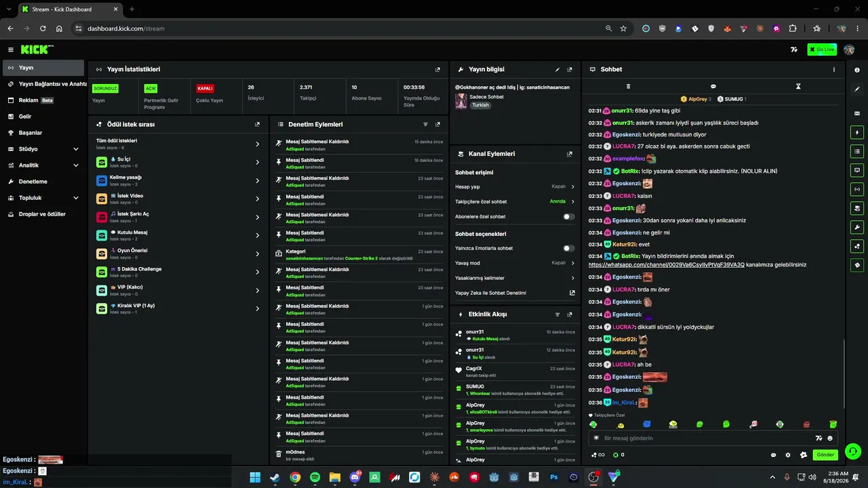Click speech bubble icon in chat toolbar
Screen dimensions: 868x488
click(713, 87)
